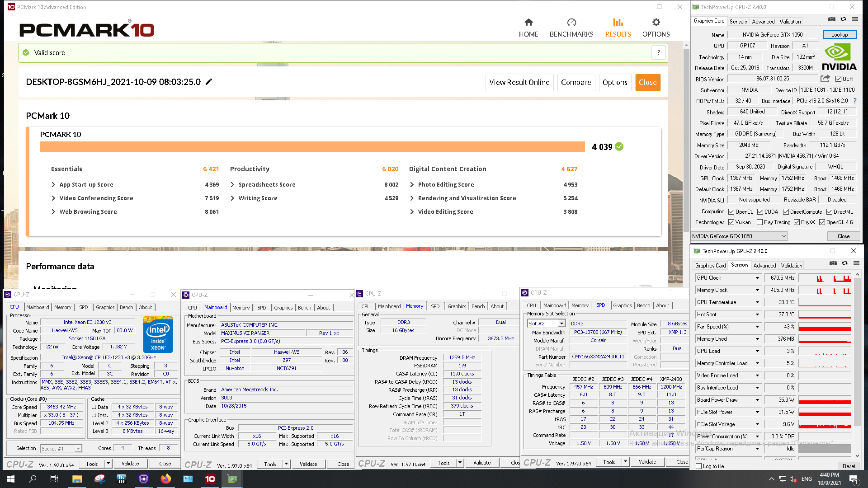This screenshot has height=488, width=868.
Task: Toggle the DirectCompute checkbox
Action: (786, 211)
